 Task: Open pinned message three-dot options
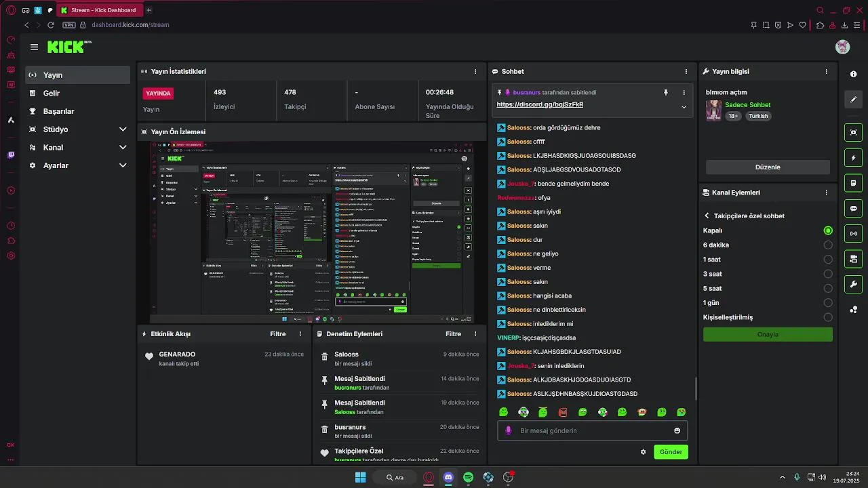pyautogui.click(x=684, y=92)
